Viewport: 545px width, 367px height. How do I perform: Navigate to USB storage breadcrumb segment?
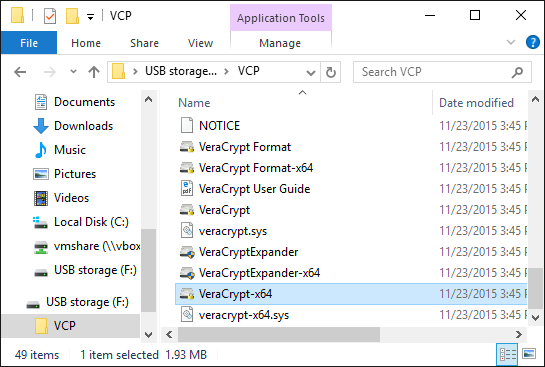[x=181, y=71]
